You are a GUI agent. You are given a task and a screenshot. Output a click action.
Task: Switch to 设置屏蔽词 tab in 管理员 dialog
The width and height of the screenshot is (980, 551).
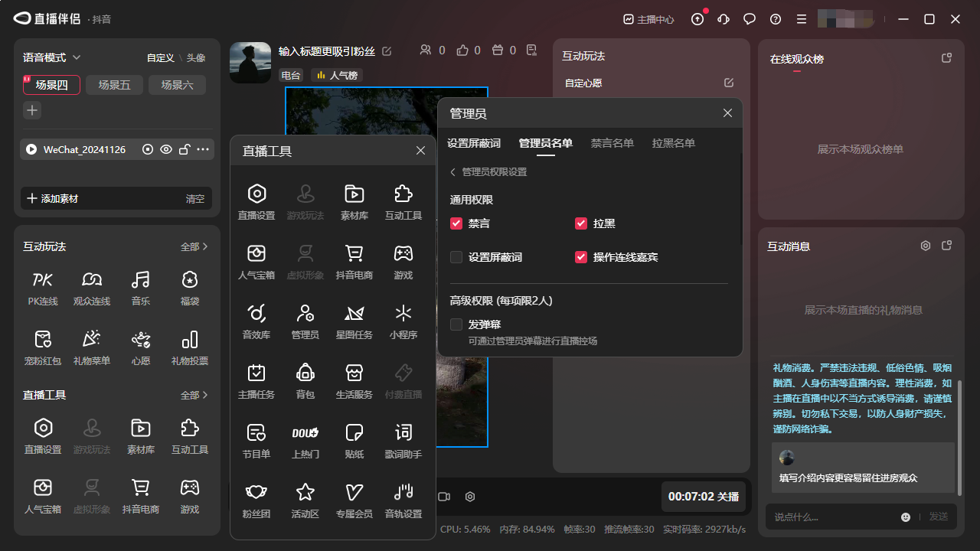pos(474,143)
